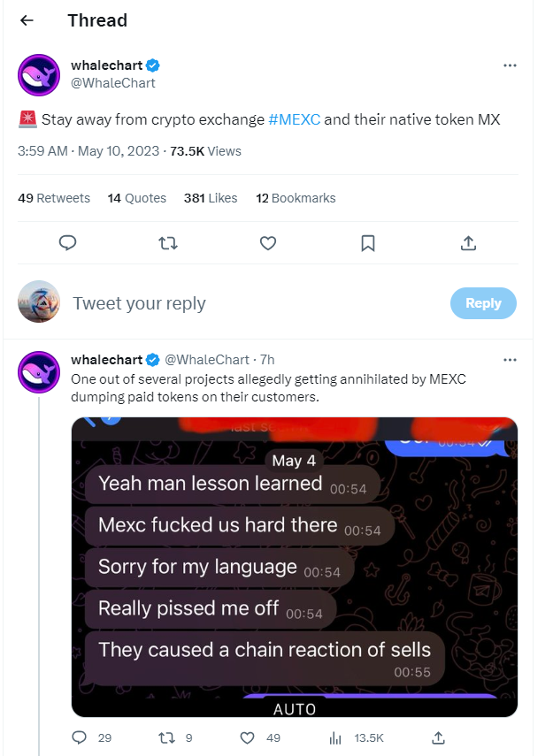Screen dimensions: 553x756
Task: Retweet the main MEXC warning tweet
Action: pyautogui.click(x=167, y=243)
